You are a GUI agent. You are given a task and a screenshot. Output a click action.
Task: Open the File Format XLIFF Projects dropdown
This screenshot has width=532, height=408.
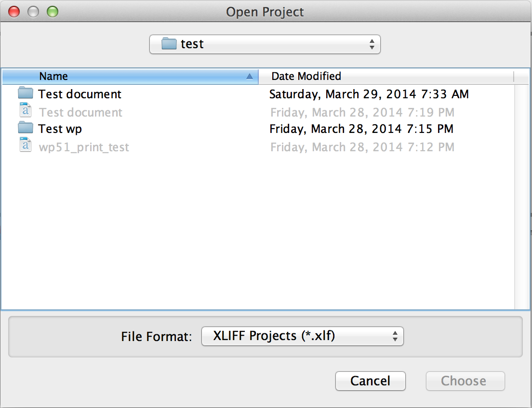[302, 336]
